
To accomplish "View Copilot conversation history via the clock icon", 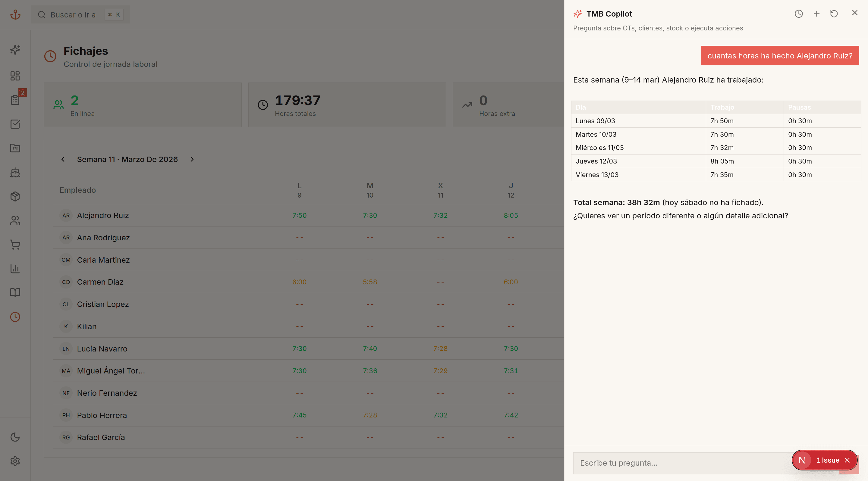I will click(x=799, y=14).
